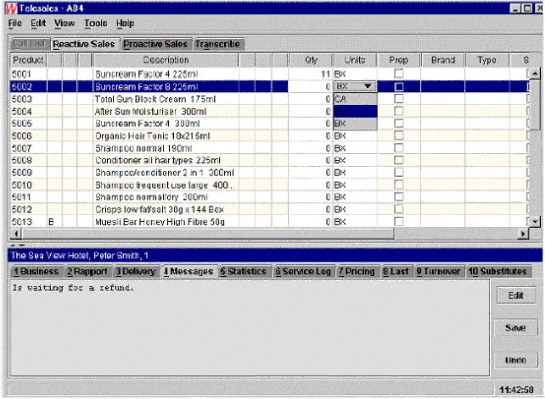The height and width of the screenshot is (399, 545).
Task: Click the horizontal scrollbar thumb of product table
Action: point(207,234)
